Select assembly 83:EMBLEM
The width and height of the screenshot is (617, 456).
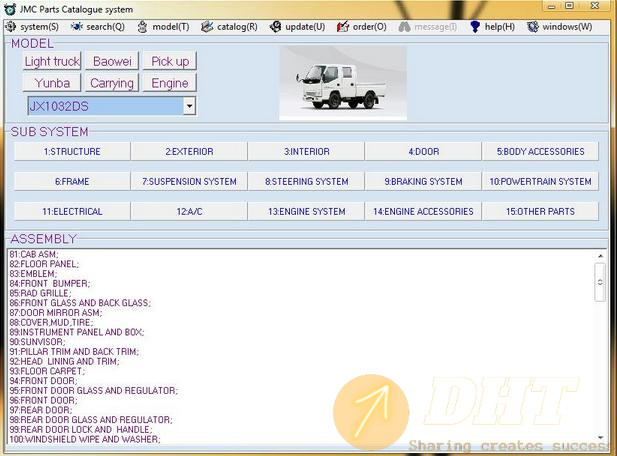33,274
